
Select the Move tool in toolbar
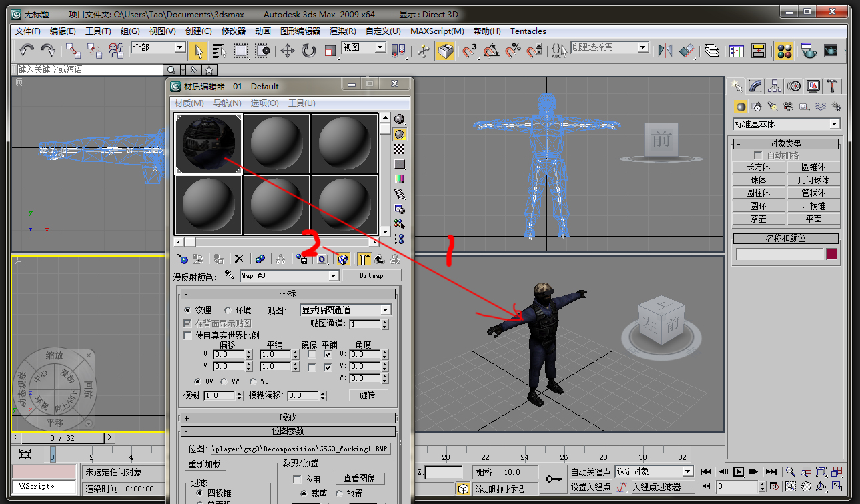pos(288,51)
